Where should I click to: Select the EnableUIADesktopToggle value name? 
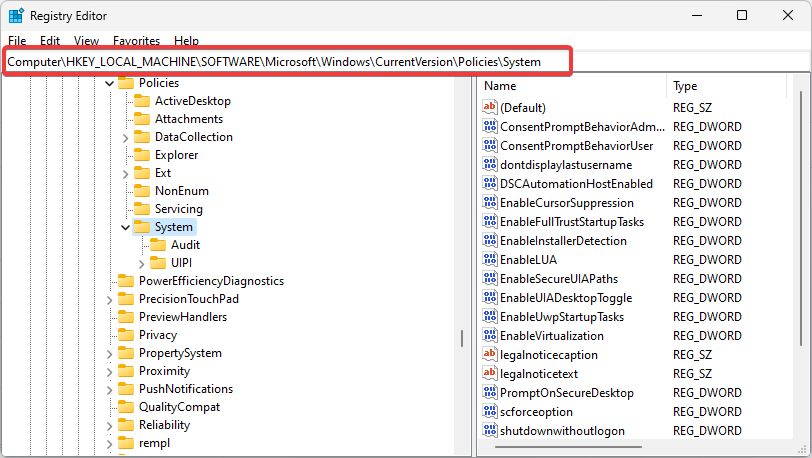tap(566, 298)
